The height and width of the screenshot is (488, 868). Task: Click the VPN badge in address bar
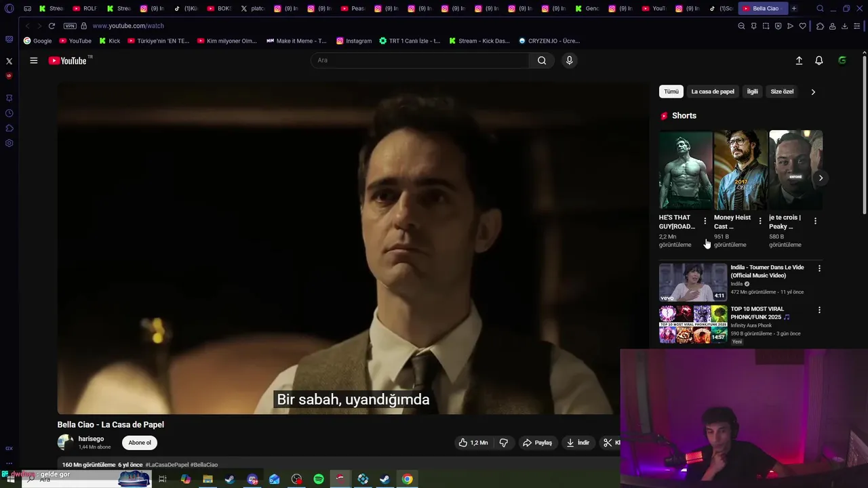point(70,26)
